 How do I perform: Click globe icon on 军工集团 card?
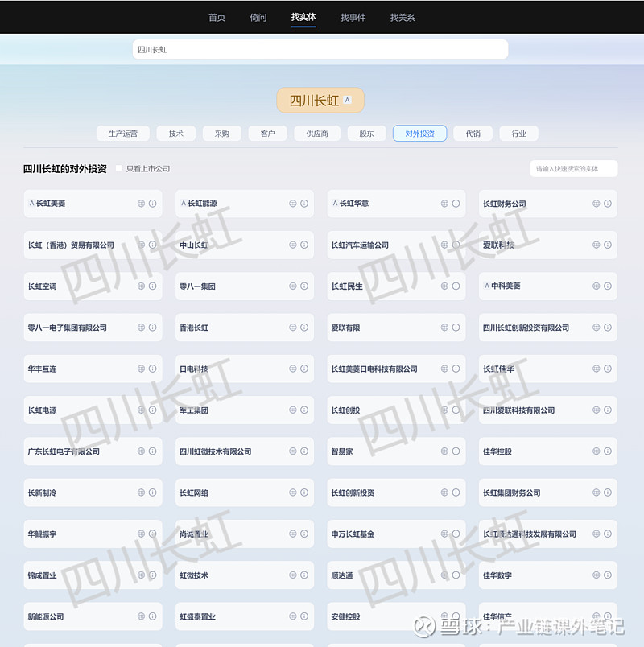pyautogui.click(x=293, y=410)
